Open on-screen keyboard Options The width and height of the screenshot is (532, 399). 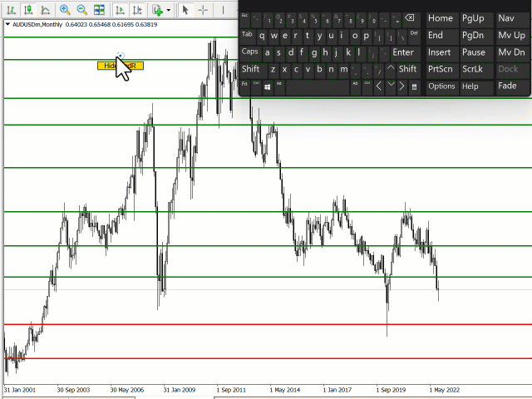click(441, 86)
